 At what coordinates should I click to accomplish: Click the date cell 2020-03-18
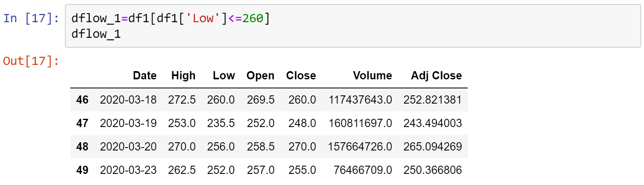(x=128, y=99)
